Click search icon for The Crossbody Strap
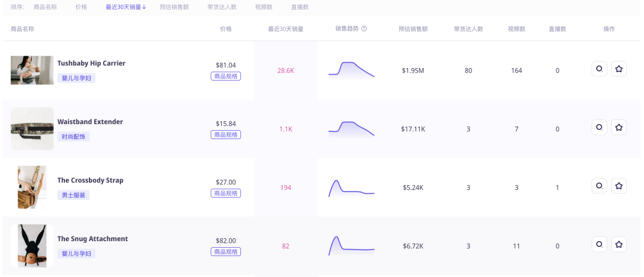Screen dimensions: 644x277 pyautogui.click(x=599, y=186)
